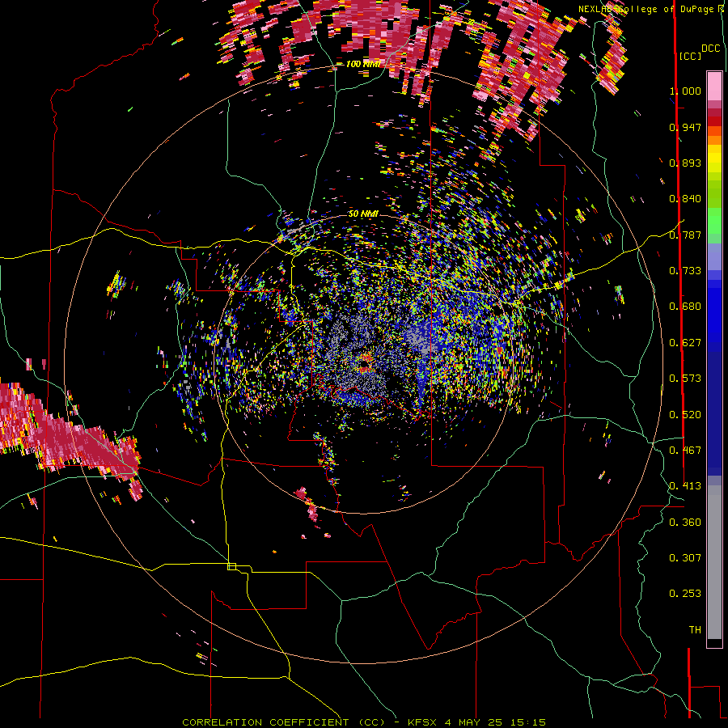This screenshot has width=728, height=728.
Task: Select the 0.893 scale label
Action: (685, 163)
